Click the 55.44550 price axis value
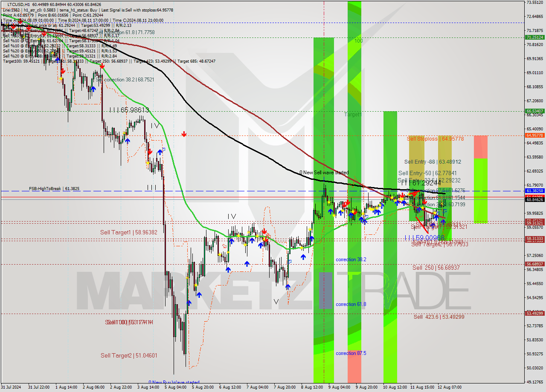The height and width of the screenshot is (392, 546). click(534, 283)
